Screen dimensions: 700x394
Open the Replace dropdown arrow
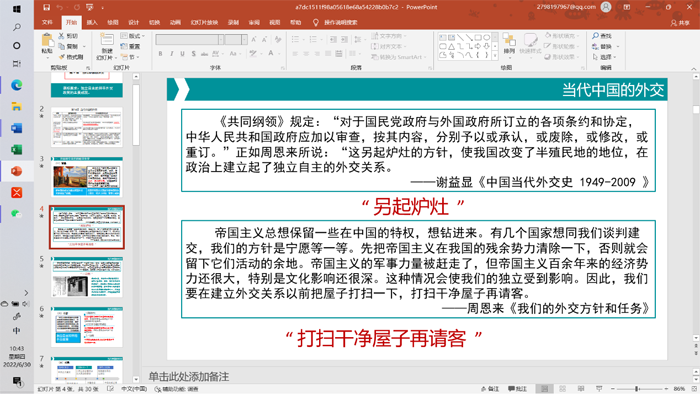618,46
